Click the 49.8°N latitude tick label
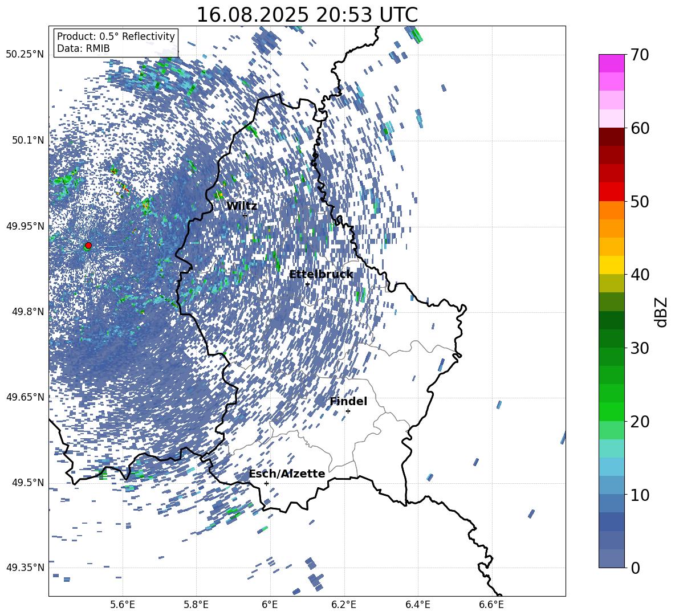This screenshot has height=616, width=675. [28, 312]
